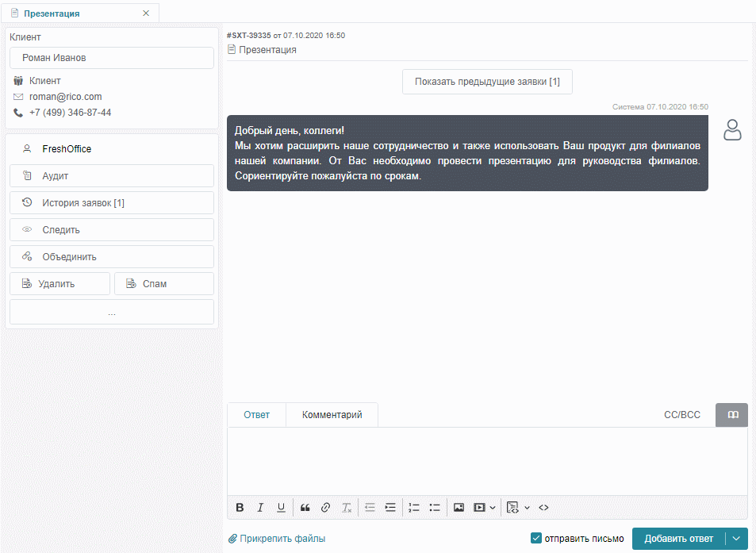Click the dark message bubble from Система
The height and width of the screenshot is (553, 756).
coord(468,153)
